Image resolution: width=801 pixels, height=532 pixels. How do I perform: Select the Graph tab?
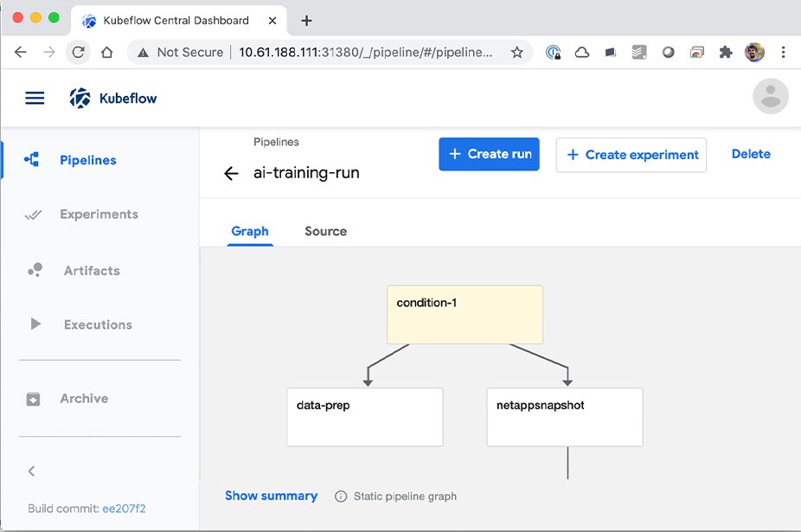pyautogui.click(x=250, y=231)
